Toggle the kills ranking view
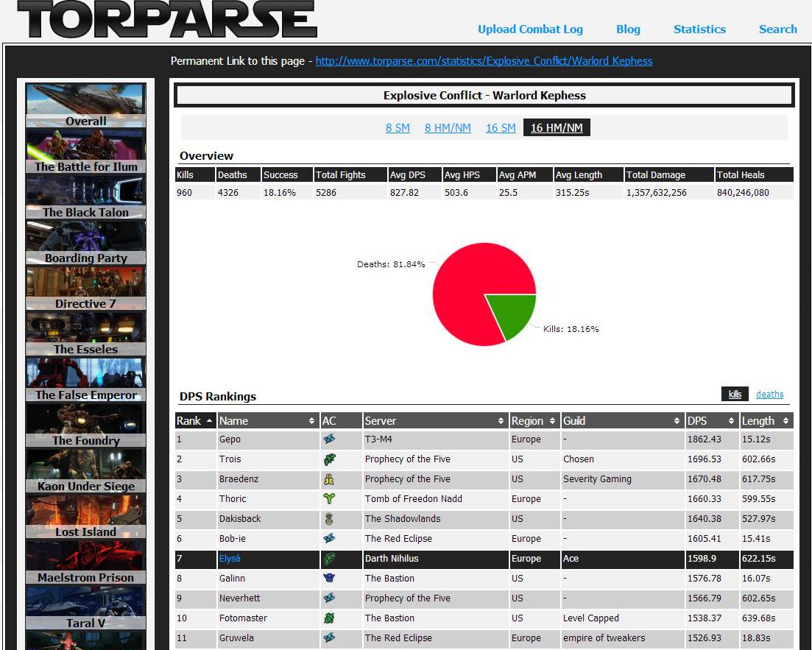Screen dimensions: 812x650 coord(734,394)
